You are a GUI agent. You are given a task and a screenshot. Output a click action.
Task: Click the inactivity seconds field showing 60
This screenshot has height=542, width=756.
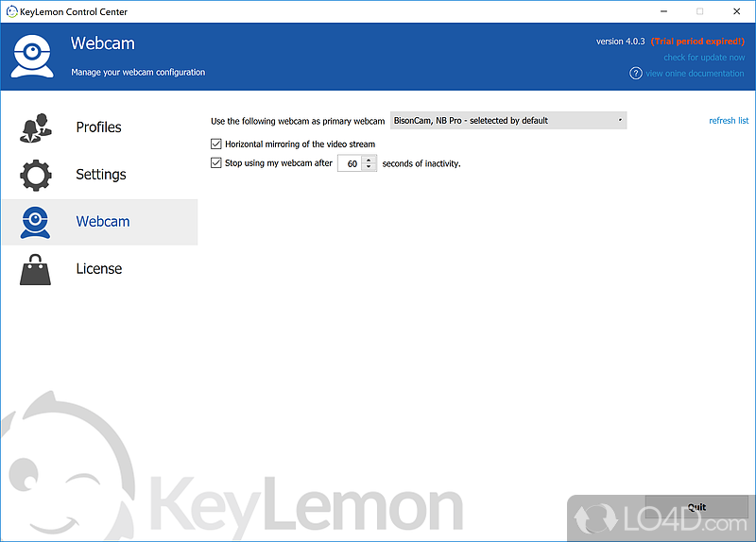coord(351,163)
